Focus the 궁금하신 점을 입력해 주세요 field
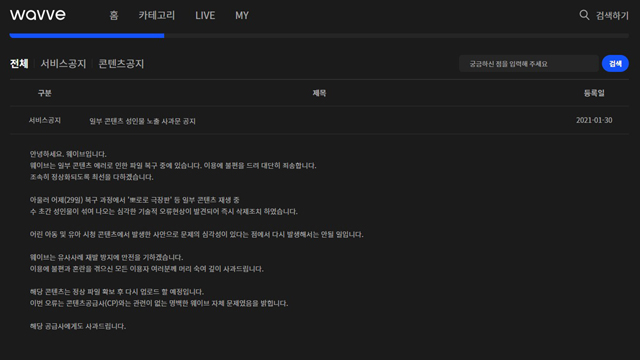Screen dimensions: 640x360 (529, 64)
